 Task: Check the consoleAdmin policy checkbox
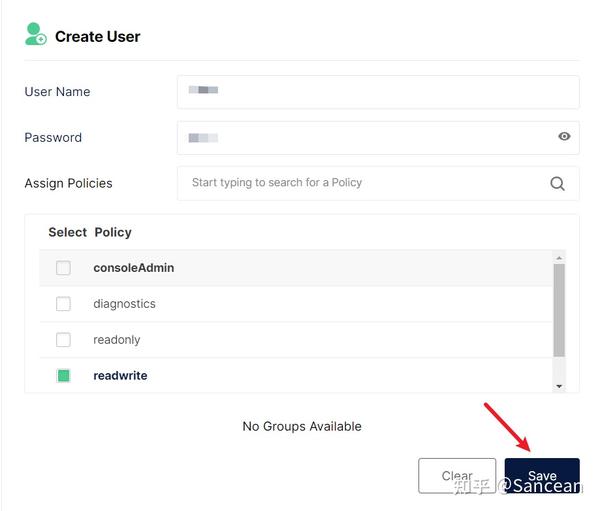63,268
